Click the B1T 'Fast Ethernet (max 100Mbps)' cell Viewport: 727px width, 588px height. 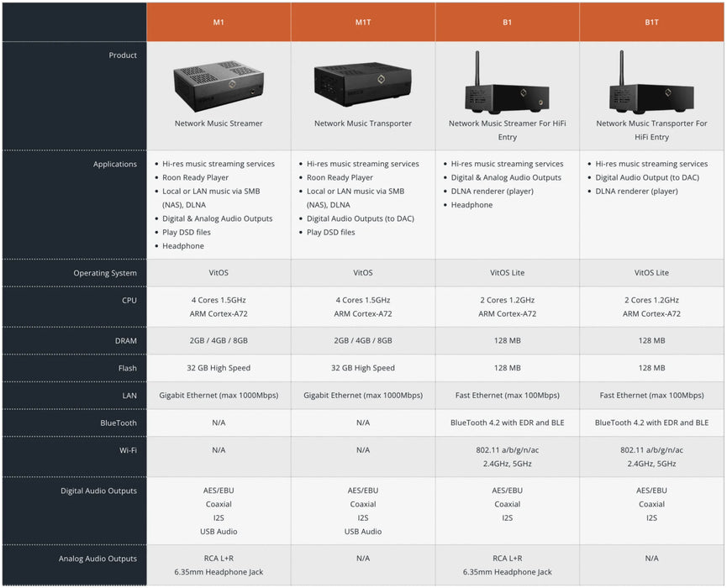[651, 396]
